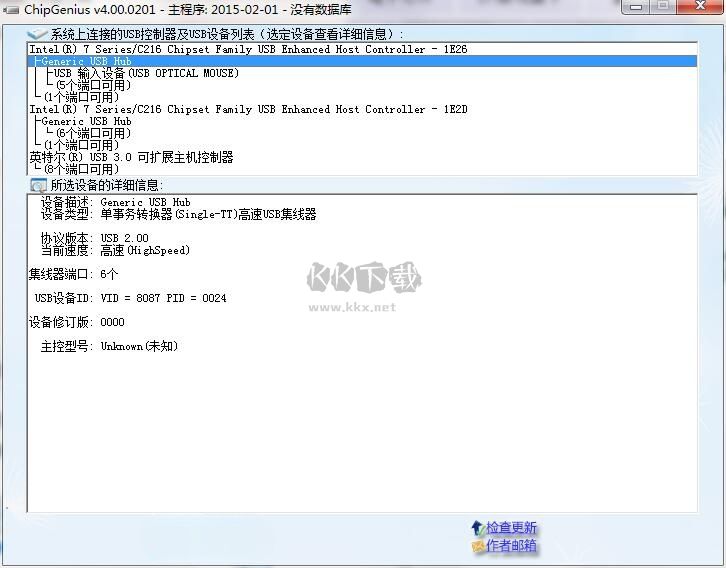Open the 作者邮箱 link
Screen dimensions: 726x568
(x=511, y=545)
